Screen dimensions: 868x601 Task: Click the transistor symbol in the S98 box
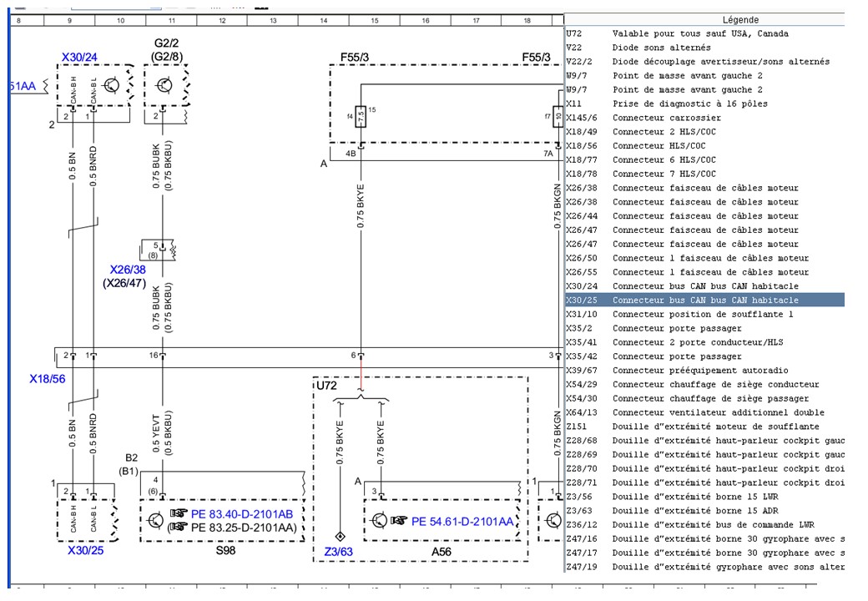click(x=155, y=520)
